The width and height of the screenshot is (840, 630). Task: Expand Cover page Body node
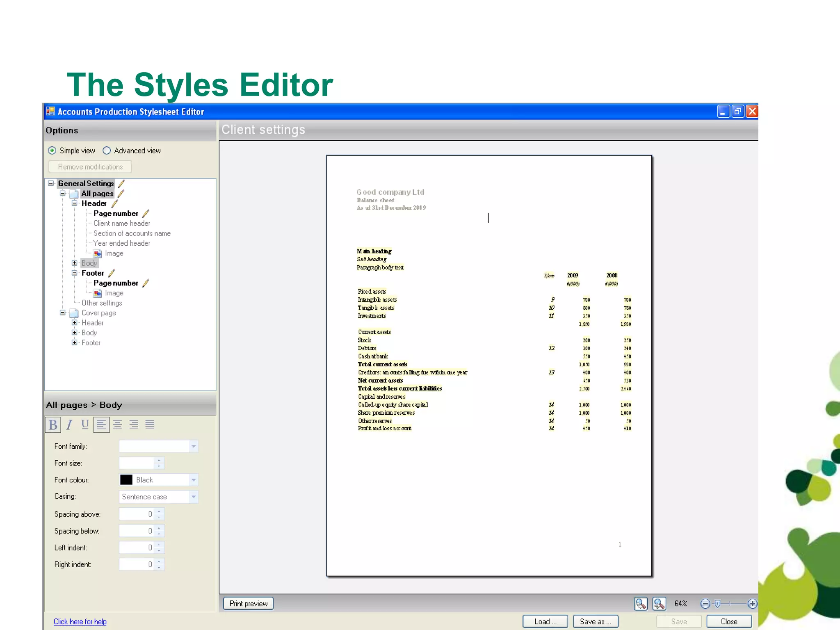pyautogui.click(x=75, y=333)
